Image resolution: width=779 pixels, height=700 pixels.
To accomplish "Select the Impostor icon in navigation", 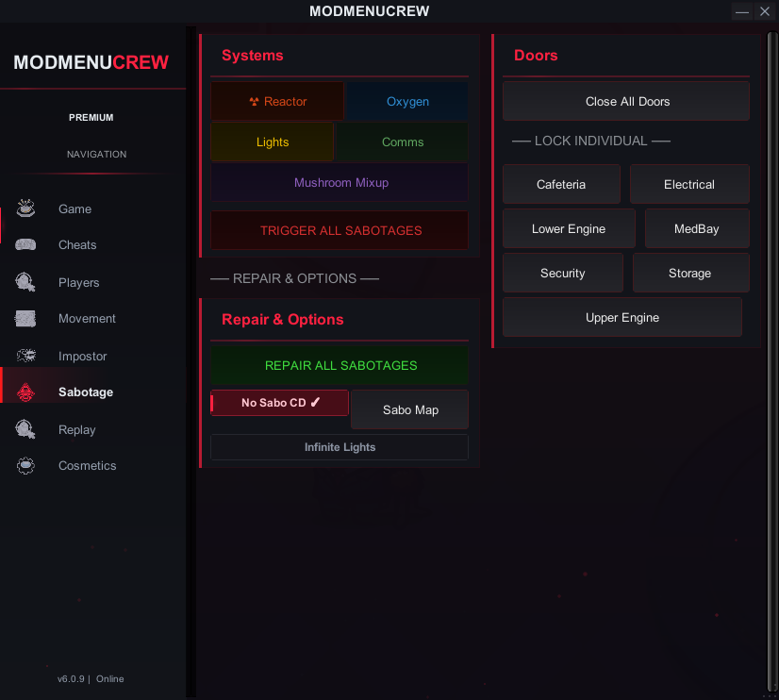I will coord(25,356).
